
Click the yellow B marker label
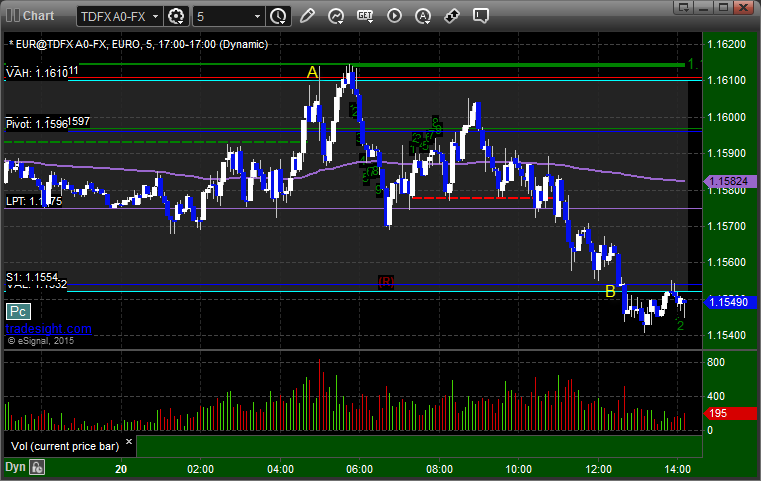coord(610,291)
